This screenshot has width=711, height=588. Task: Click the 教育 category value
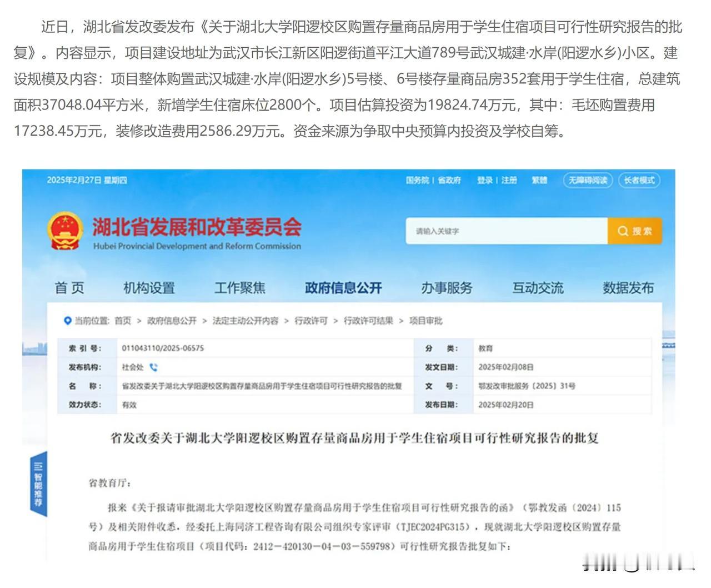(x=485, y=348)
